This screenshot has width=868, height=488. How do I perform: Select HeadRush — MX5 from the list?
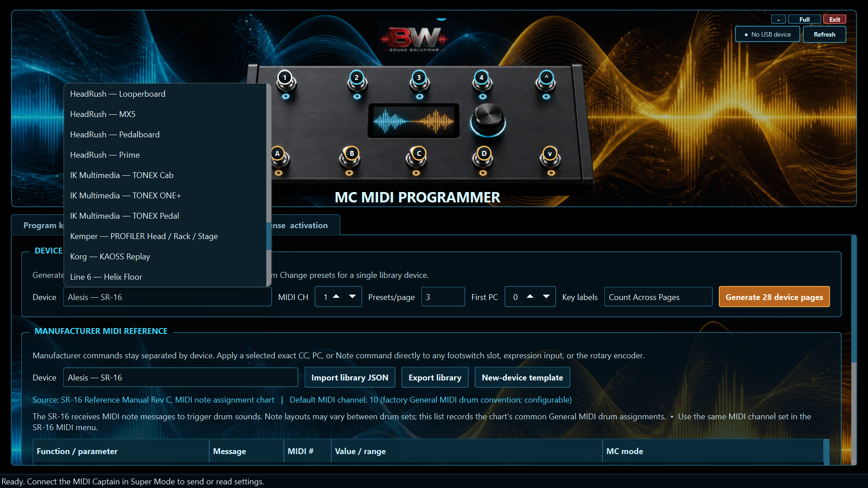click(165, 114)
